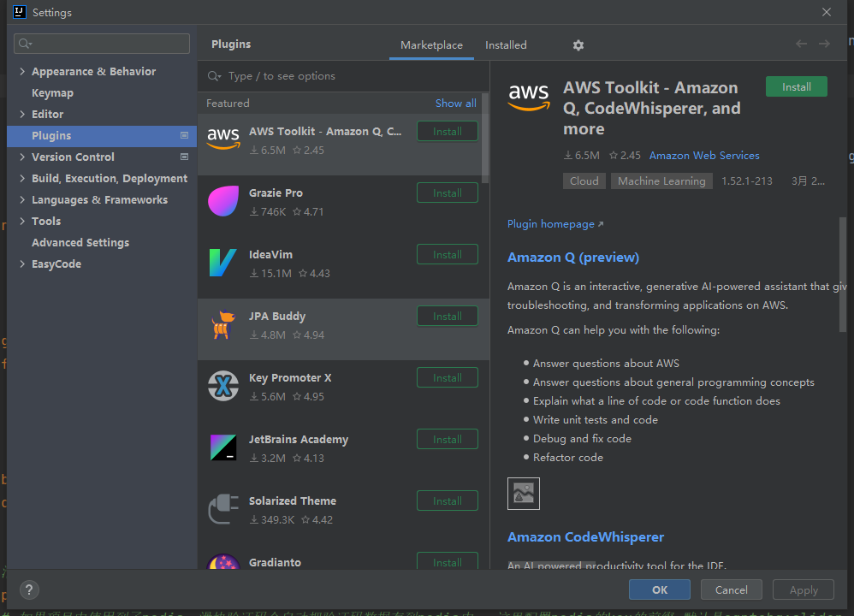The image size is (854, 616).
Task: Select Advanced Settings in tree
Action: tap(80, 242)
